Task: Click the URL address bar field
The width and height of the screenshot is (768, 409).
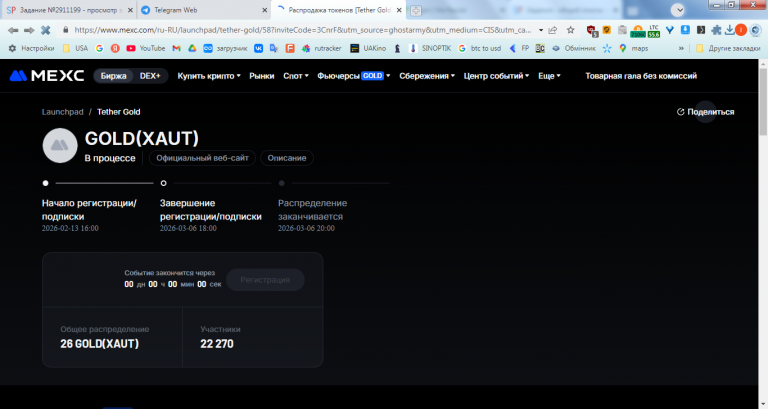Action: 302,30
